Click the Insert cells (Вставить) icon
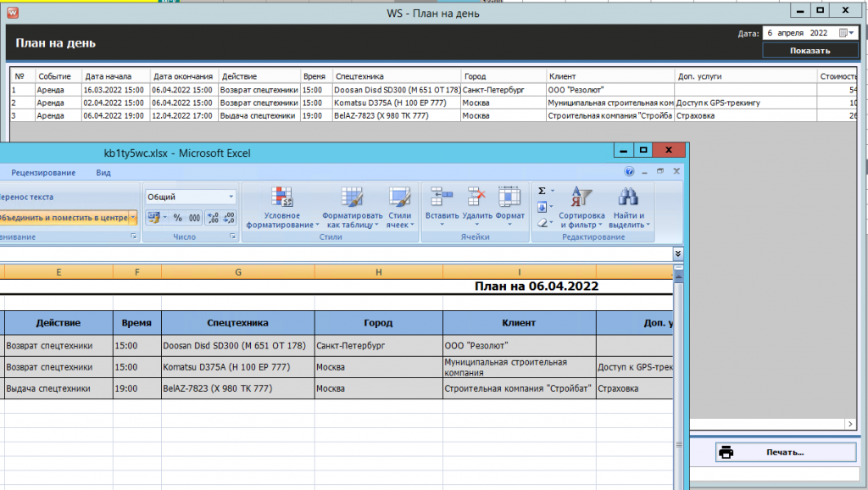 coord(442,197)
